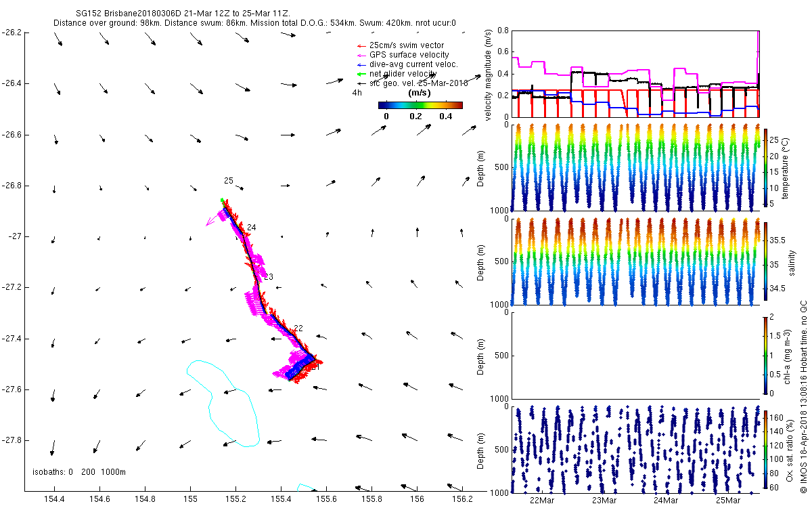This screenshot has height=508, width=812.
Task: Click the '0.4' tick of the velocity colorbar
Action: pos(446,116)
